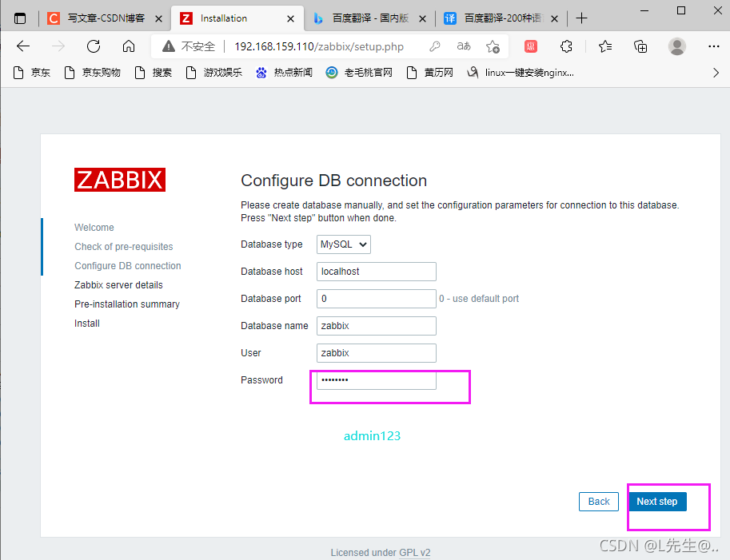Open saved passwords key icon
Viewport: 730px width, 560px height.
click(x=435, y=46)
